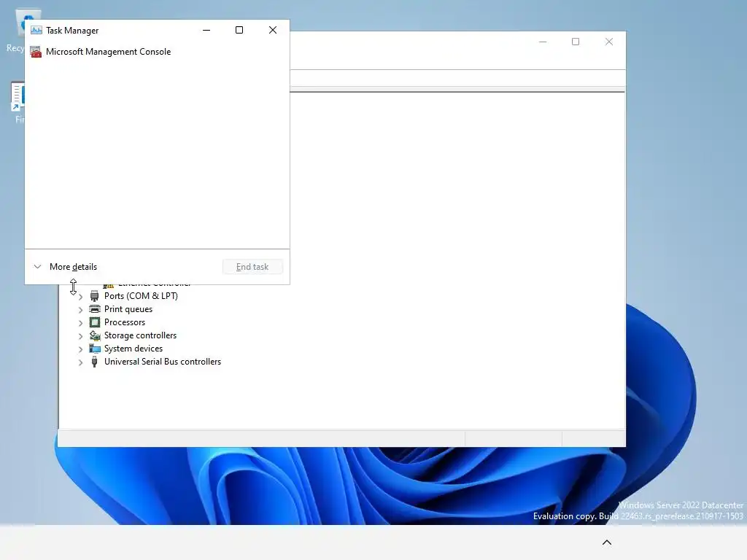Click the System devices folder icon
This screenshot has width=747, height=560.
pyautogui.click(x=95, y=349)
